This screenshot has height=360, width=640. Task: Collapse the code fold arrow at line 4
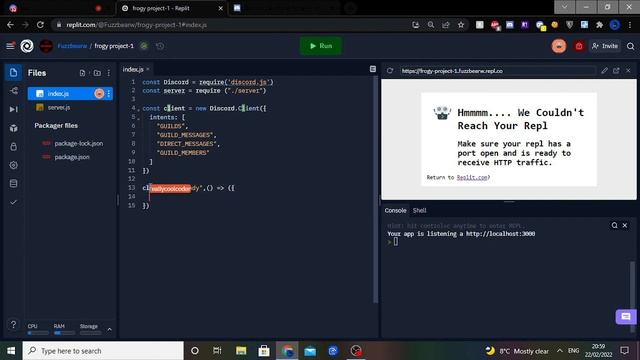139,109
